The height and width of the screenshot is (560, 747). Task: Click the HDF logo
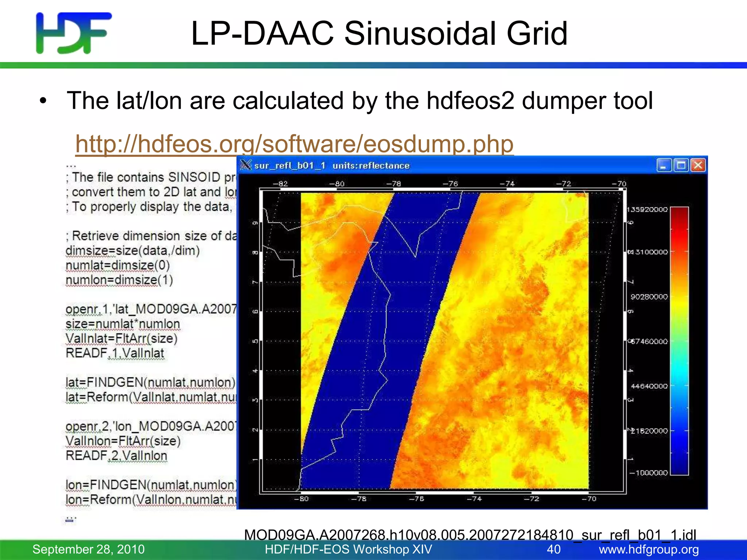pyautogui.click(x=73, y=33)
